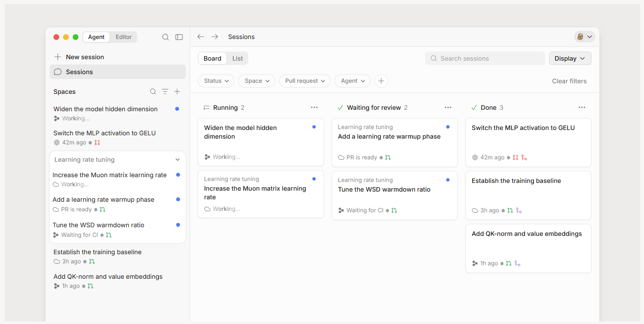Open the Add QK-norm and value embeddings card
644x324 pixels.
point(528,248)
